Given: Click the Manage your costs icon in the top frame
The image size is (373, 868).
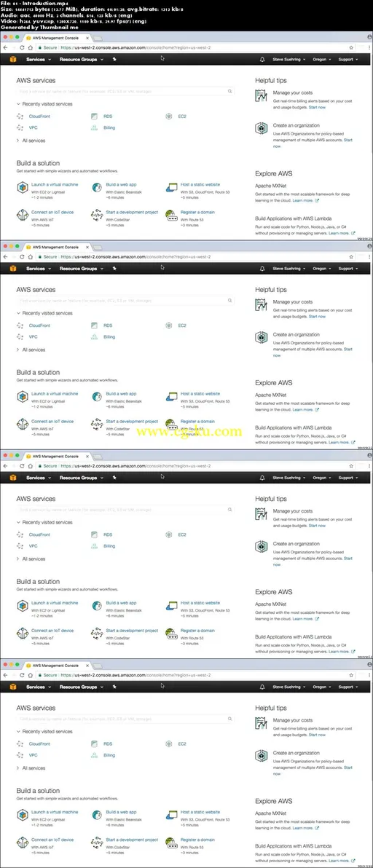Looking at the screenshot, I should [262, 96].
